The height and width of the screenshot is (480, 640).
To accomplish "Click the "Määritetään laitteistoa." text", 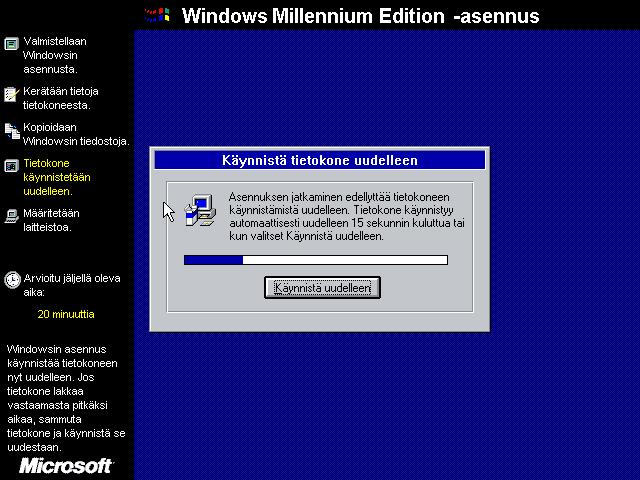I will (x=51, y=220).
